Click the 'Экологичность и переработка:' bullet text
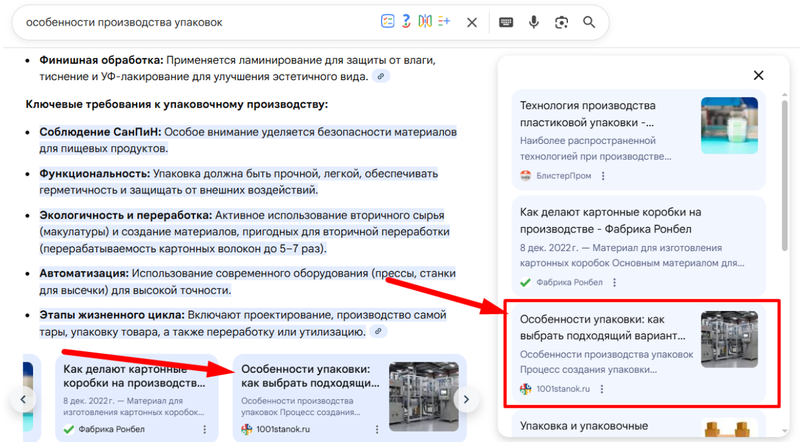The width and height of the screenshot is (800, 442). tap(126, 215)
